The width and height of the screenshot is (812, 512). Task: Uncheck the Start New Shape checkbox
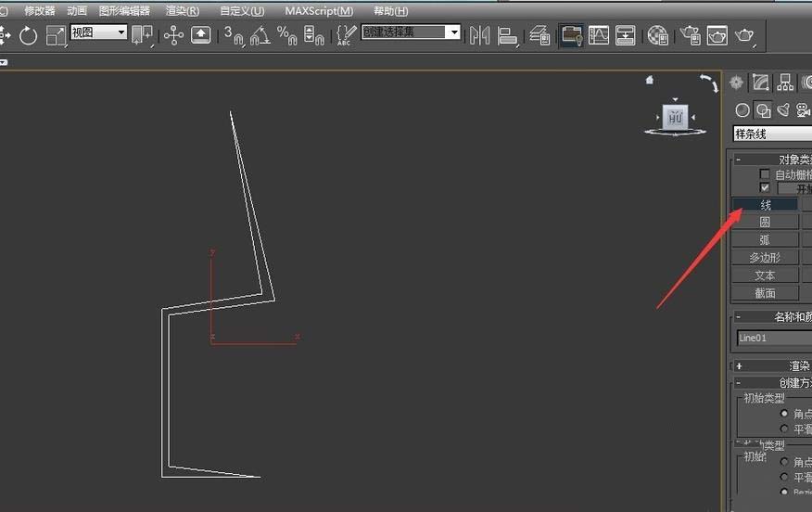tap(765, 187)
